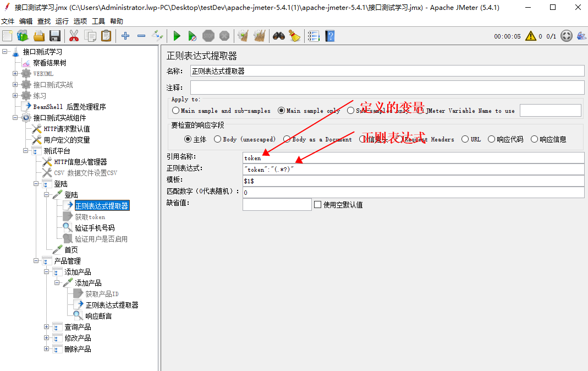Select 察看结果树 in the tree
Viewport: 588px width, 371px height.
pos(50,63)
